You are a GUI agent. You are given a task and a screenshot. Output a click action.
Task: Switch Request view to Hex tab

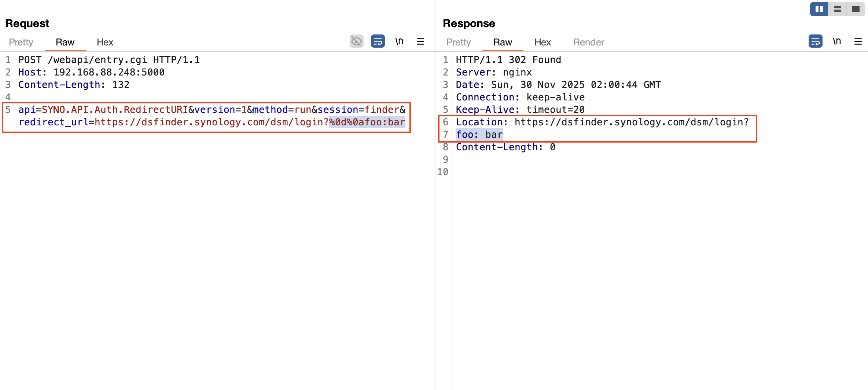point(105,42)
